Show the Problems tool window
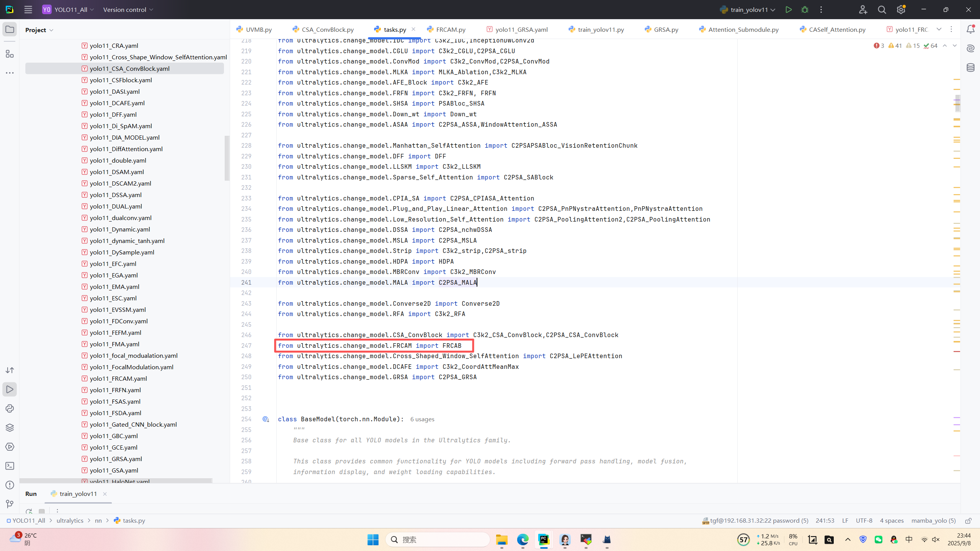 click(x=10, y=485)
